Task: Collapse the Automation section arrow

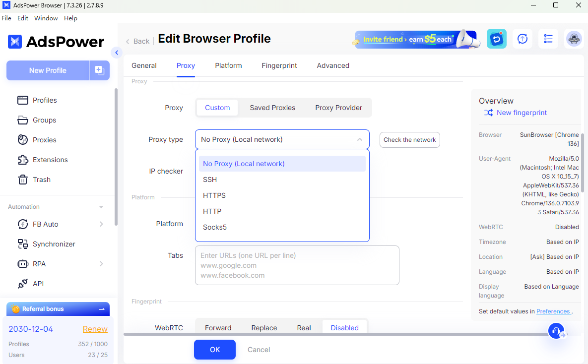Action: point(101,207)
